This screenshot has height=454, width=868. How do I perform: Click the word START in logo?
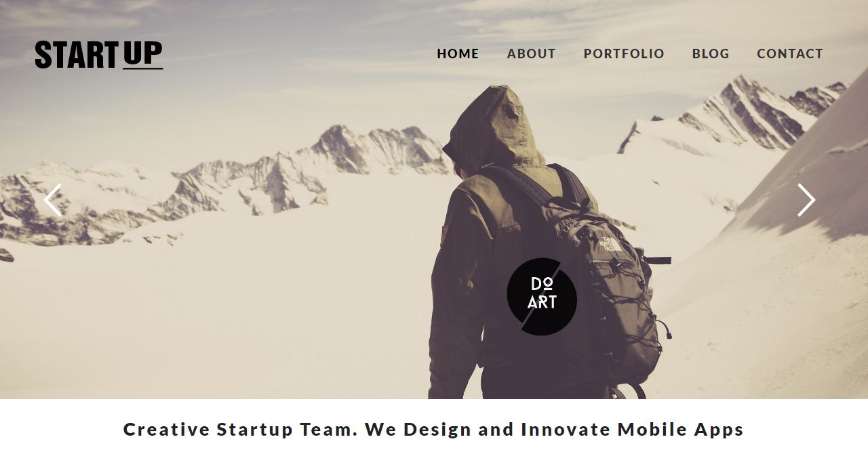(77, 55)
